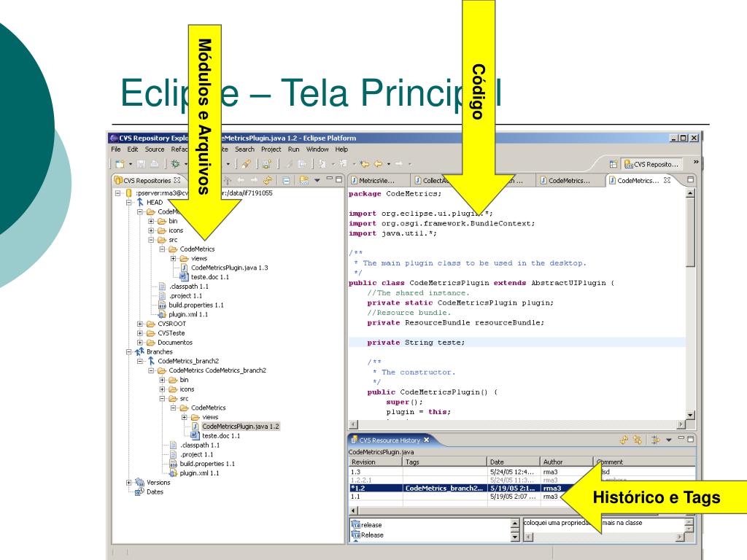Screen dimensions: 747x560
Task: Click the Save toolbar icon
Action: click(141, 164)
